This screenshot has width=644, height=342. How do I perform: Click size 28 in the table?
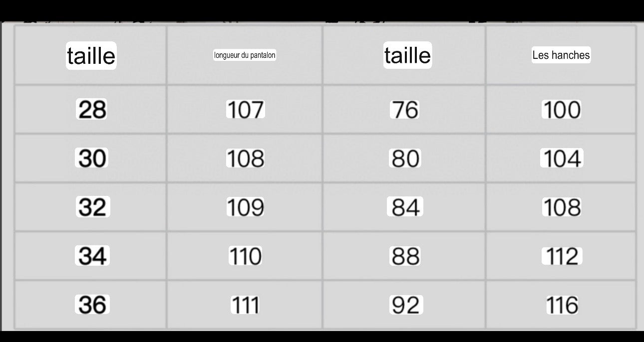point(92,109)
